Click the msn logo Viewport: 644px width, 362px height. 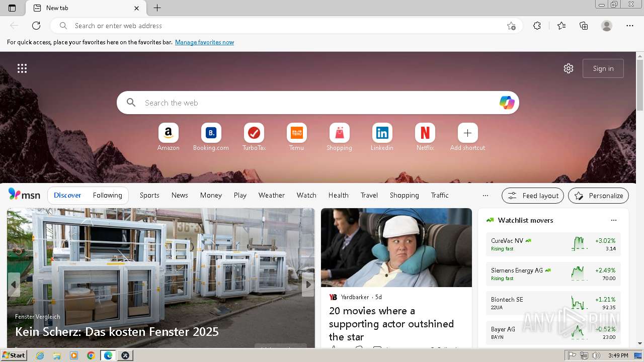pyautogui.click(x=24, y=195)
